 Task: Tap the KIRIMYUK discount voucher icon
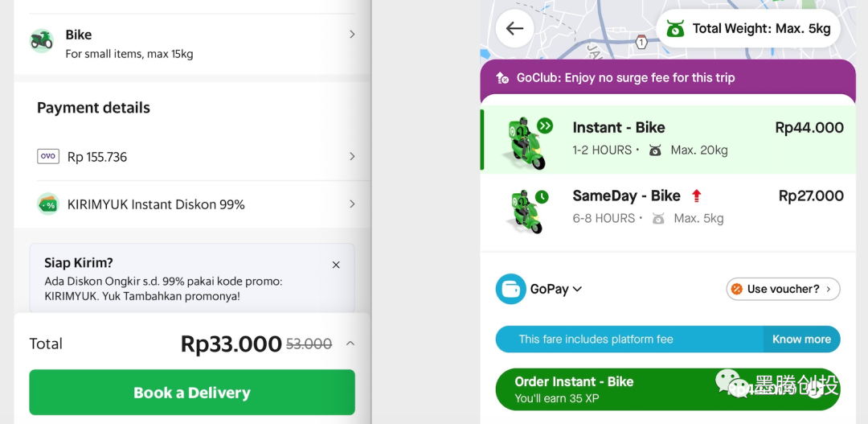click(x=48, y=204)
